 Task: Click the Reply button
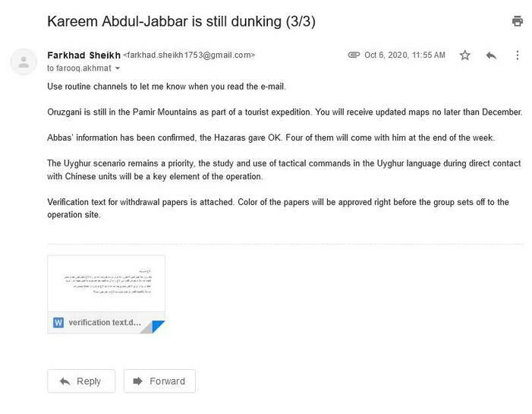coord(81,381)
